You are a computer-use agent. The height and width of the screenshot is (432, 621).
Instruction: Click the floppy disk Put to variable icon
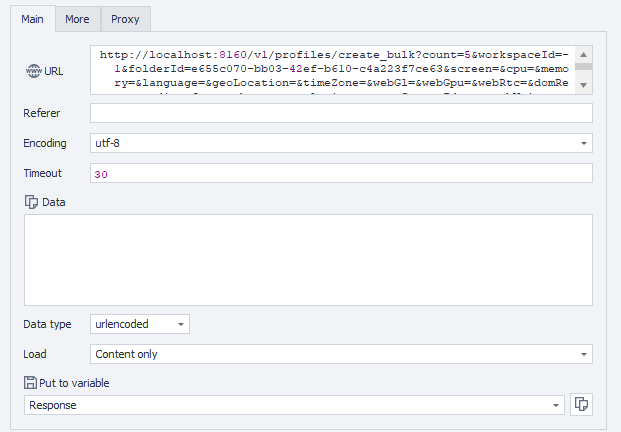[x=31, y=382]
